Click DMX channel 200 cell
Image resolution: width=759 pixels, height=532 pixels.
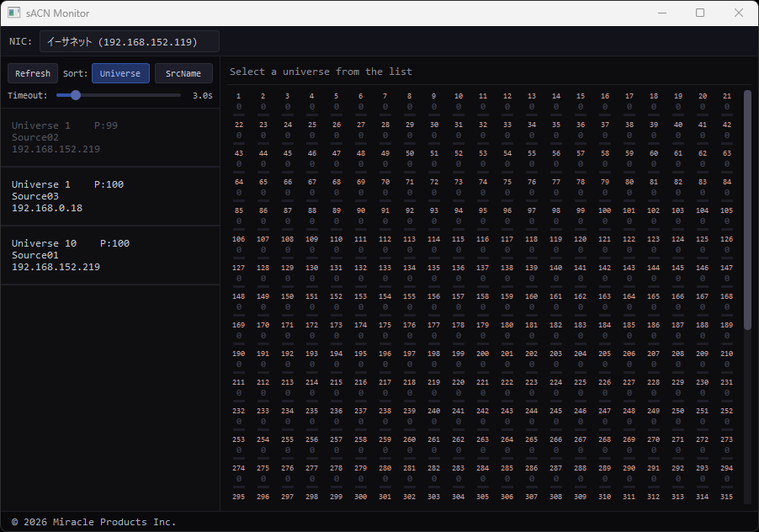point(483,359)
